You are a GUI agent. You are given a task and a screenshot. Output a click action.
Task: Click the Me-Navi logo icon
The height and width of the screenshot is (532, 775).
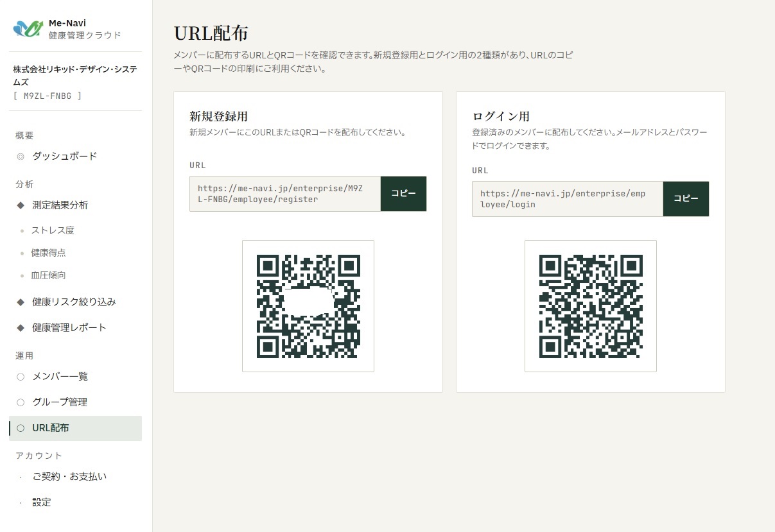28,29
